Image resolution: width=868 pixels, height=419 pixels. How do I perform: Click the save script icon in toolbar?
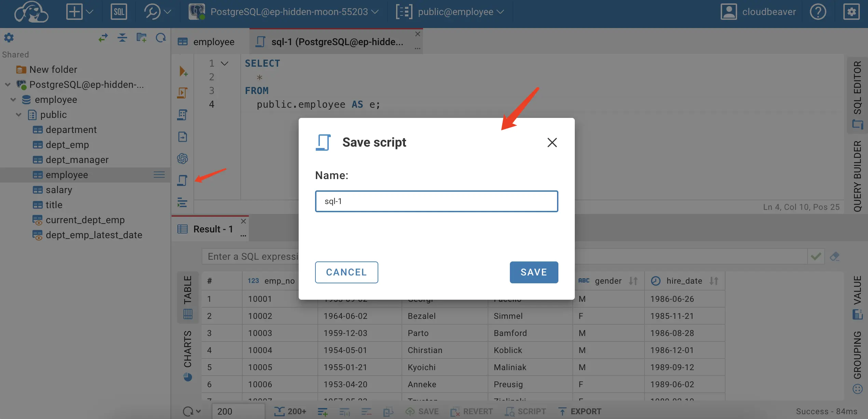pyautogui.click(x=182, y=179)
